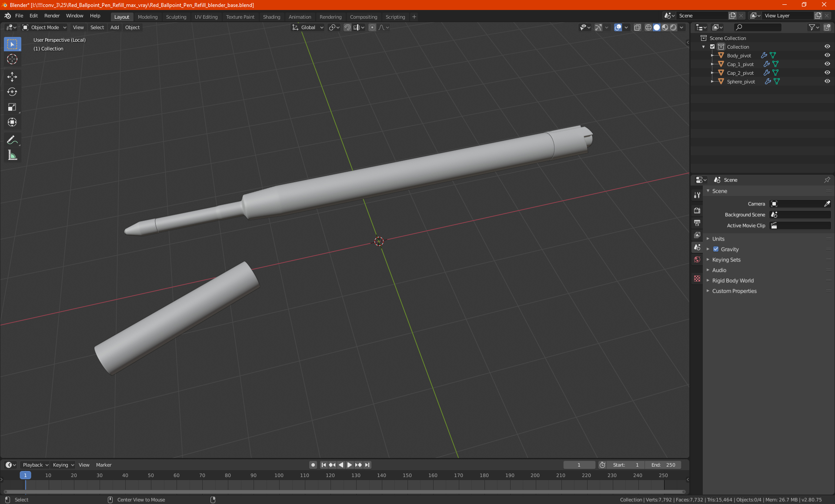This screenshot has width=835, height=504.
Task: Toggle the Gravity checkbox
Action: click(716, 249)
